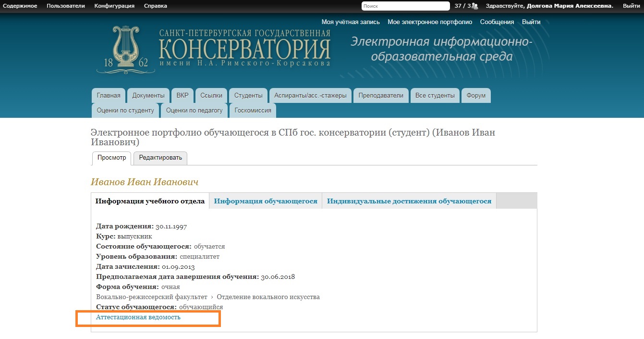Select the Информация обучающегося tab
The width and height of the screenshot is (644, 339).
point(266,201)
